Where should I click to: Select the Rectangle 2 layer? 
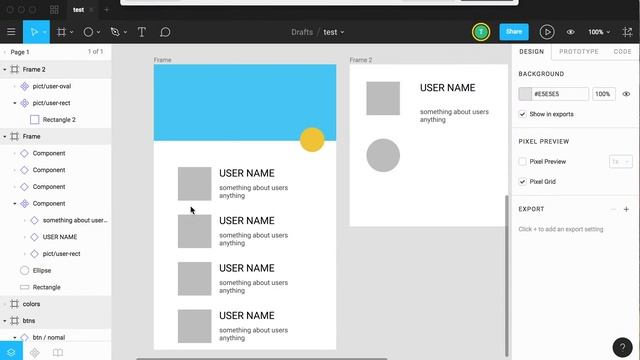(56, 120)
